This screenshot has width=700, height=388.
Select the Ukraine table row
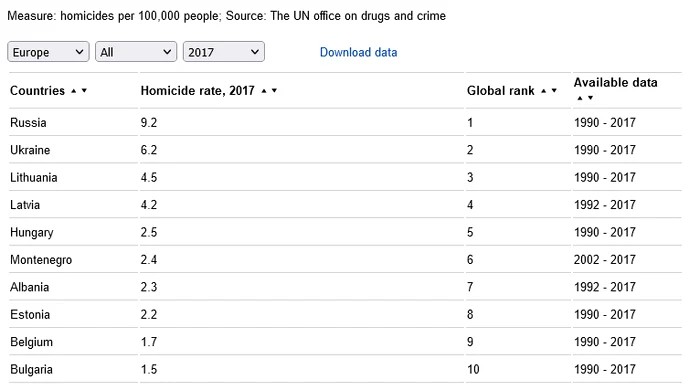345,150
